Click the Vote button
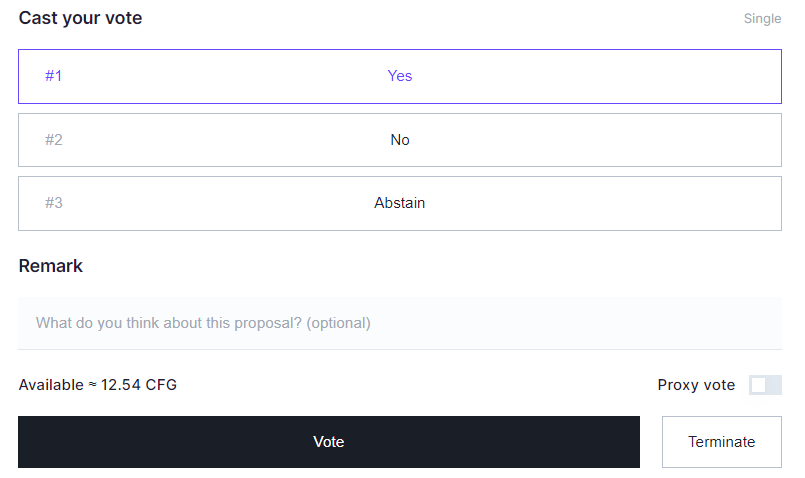 [x=329, y=442]
